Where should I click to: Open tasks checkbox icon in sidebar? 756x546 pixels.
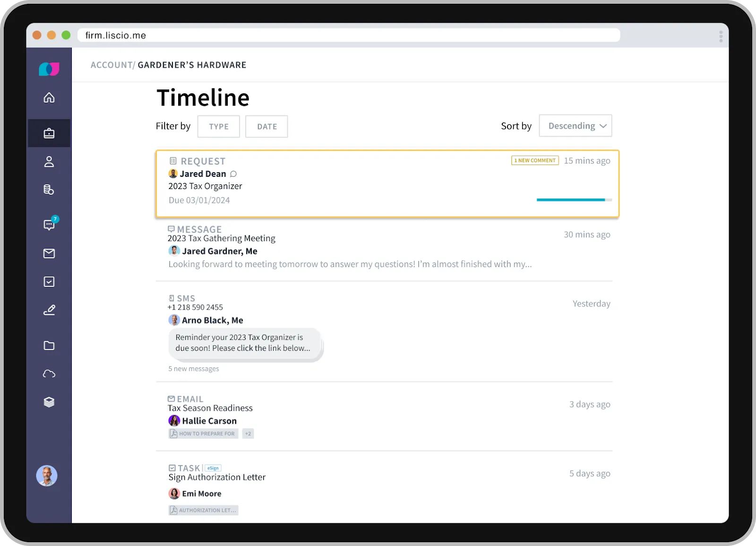click(x=49, y=282)
